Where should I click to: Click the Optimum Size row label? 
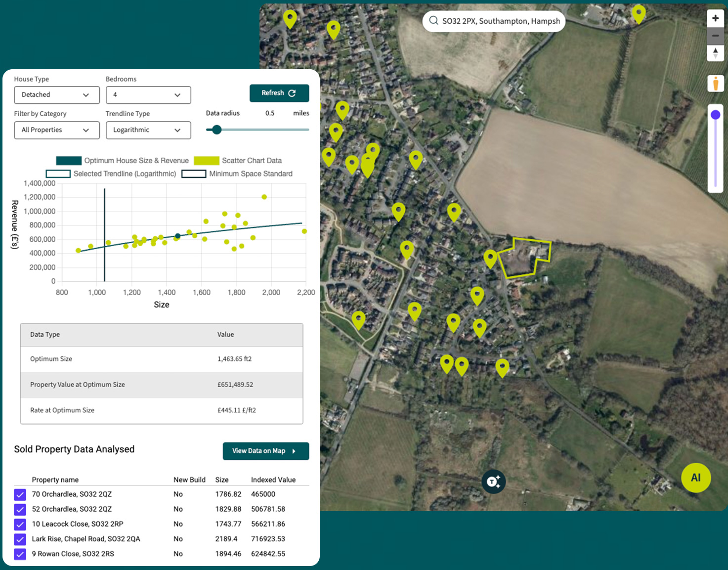click(x=51, y=359)
